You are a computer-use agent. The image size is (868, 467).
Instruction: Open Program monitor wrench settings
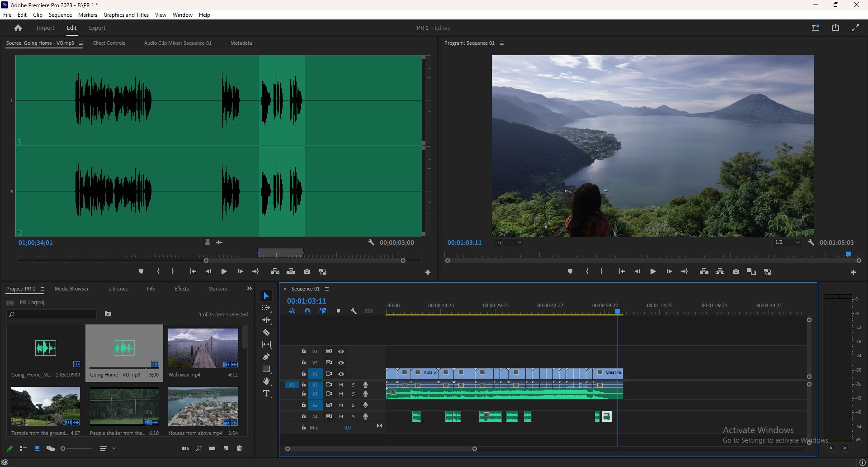(x=811, y=243)
